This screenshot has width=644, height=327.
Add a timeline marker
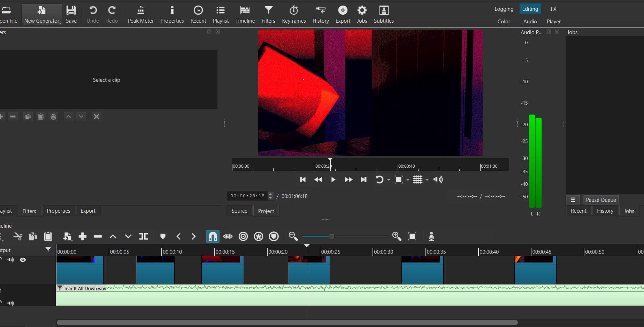tap(163, 237)
